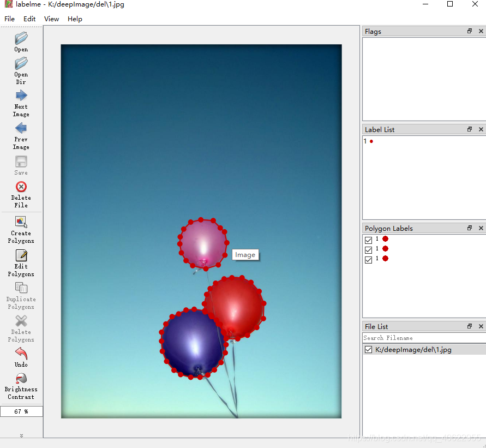Uncheck the first polygon label in Polygon Labels
The width and height of the screenshot is (486, 448).
pos(368,239)
